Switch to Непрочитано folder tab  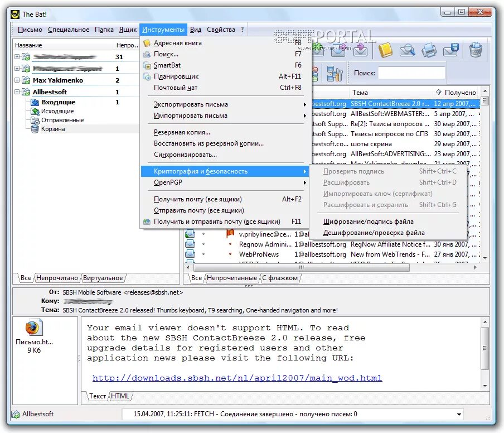[57, 278]
